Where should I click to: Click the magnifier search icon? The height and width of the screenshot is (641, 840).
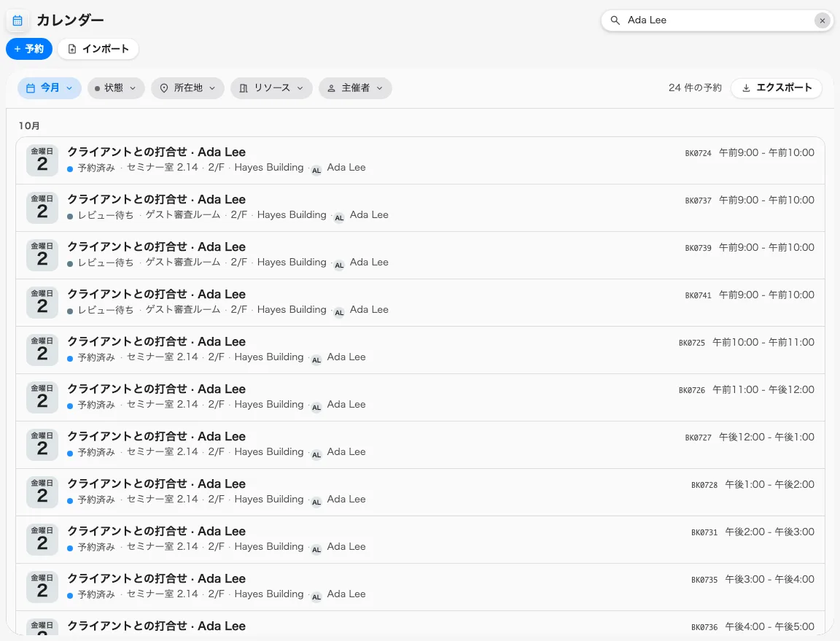click(615, 20)
